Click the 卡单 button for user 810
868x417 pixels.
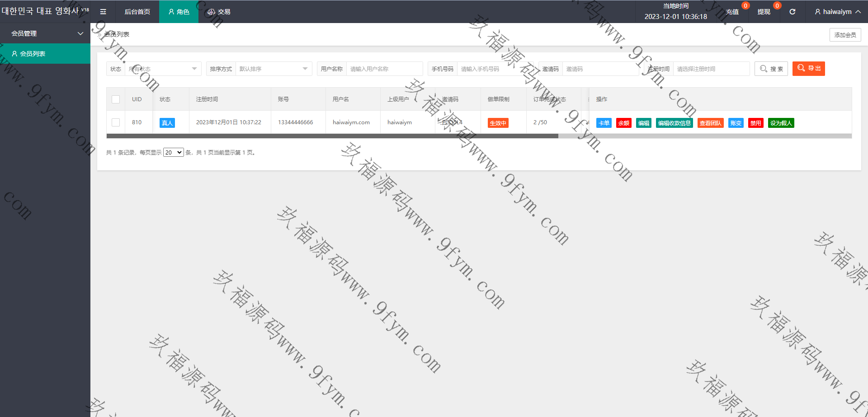click(x=604, y=123)
